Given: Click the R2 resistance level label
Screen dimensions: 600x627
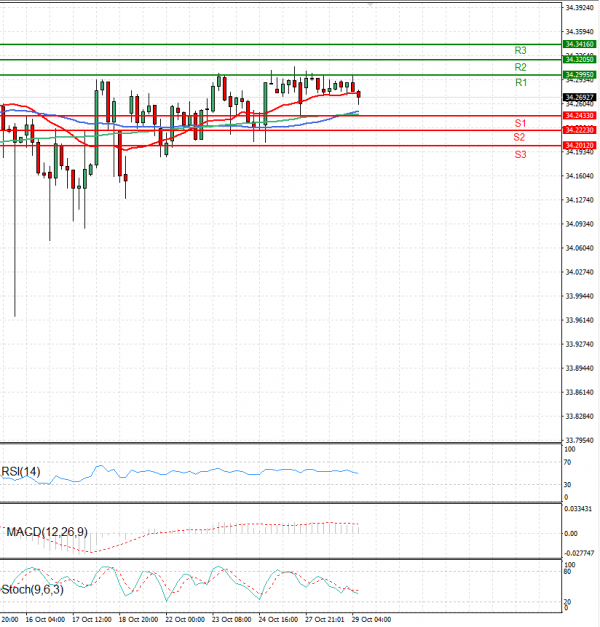Looking at the screenshot, I should pyautogui.click(x=520, y=67).
